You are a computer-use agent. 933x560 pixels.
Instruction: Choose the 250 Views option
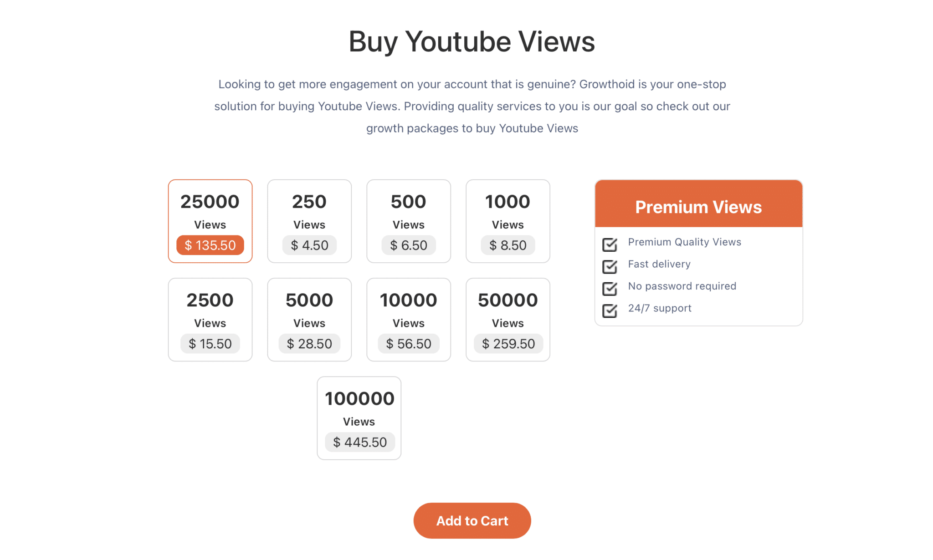tap(309, 221)
